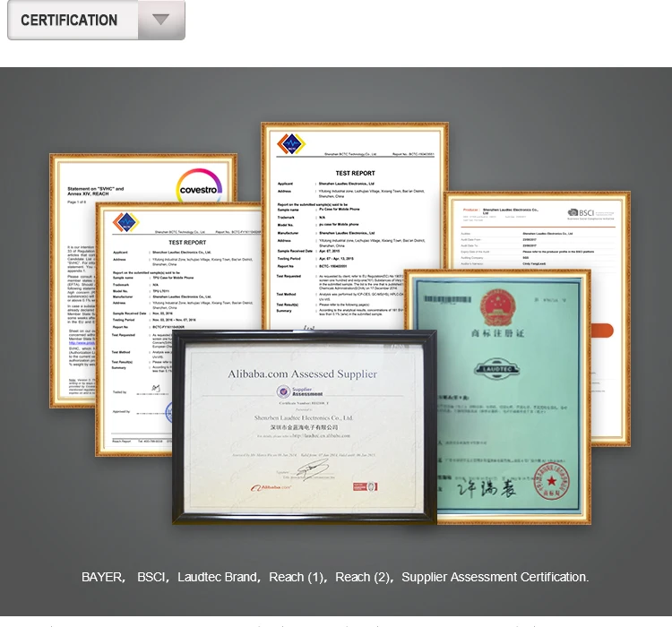Click the orange pill shape on BSCI certificate
672x627 pixels.
pyautogui.click(x=603, y=331)
